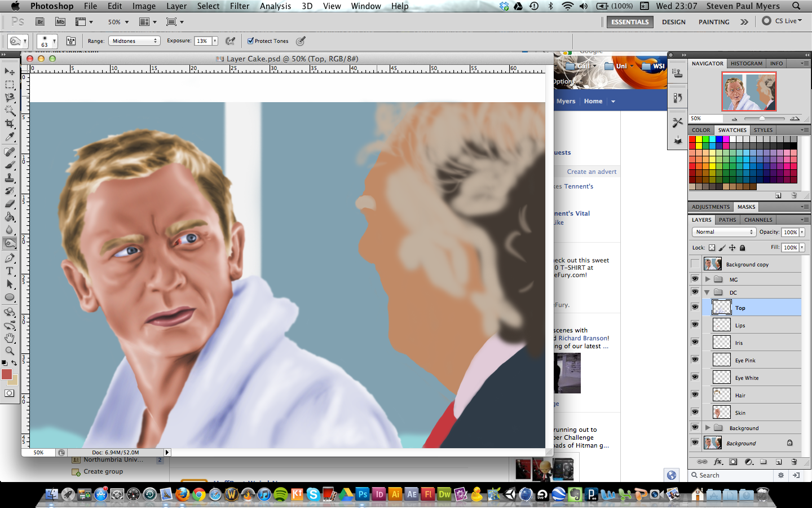Screen dimensions: 812x508
Task: Select the Type tool
Action: tap(10, 271)
